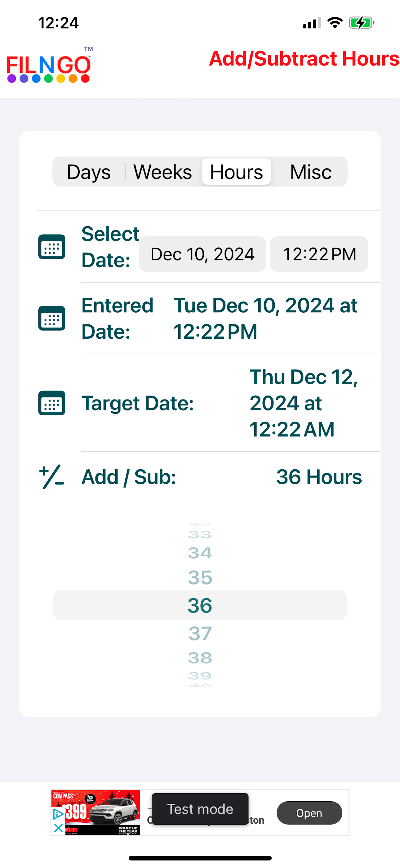Tap the plus/minus Add / Sub icon
Viewport: 400px width, 868px height.
coord(51,477)
